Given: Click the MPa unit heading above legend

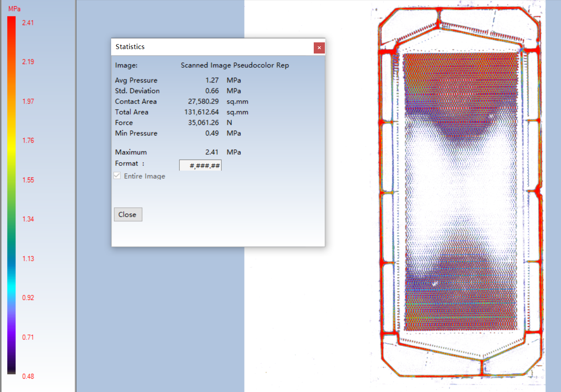Looking at the screenshot, I should [x=14, y=9].
